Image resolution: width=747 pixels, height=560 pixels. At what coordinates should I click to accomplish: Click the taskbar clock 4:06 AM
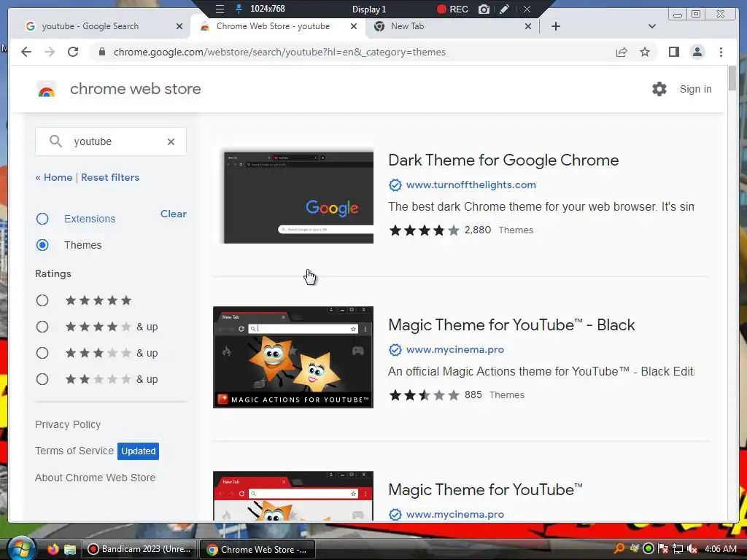(x=720, y=549)
